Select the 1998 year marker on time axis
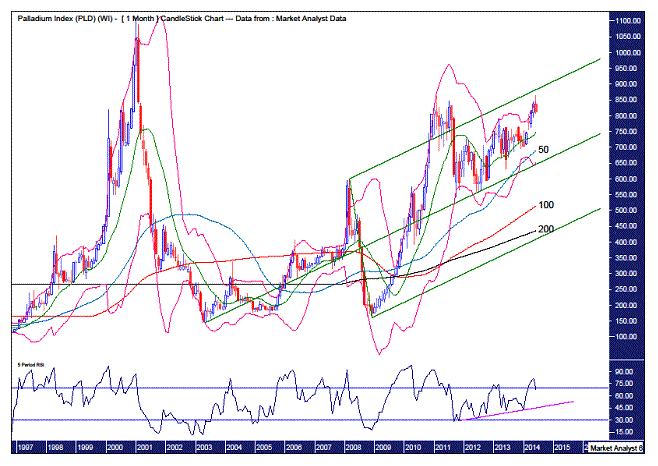The image size is (658, 466). [x=55, y=448]
